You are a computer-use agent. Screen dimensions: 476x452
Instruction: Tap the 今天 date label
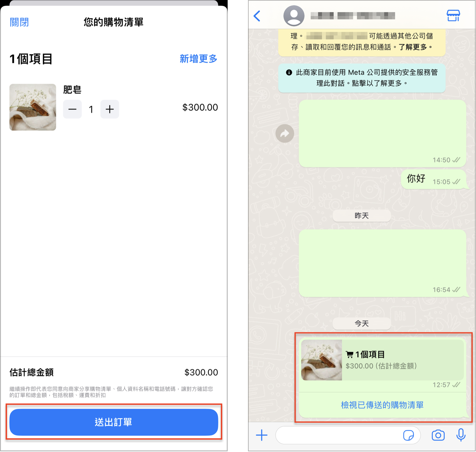click(362, 324)
